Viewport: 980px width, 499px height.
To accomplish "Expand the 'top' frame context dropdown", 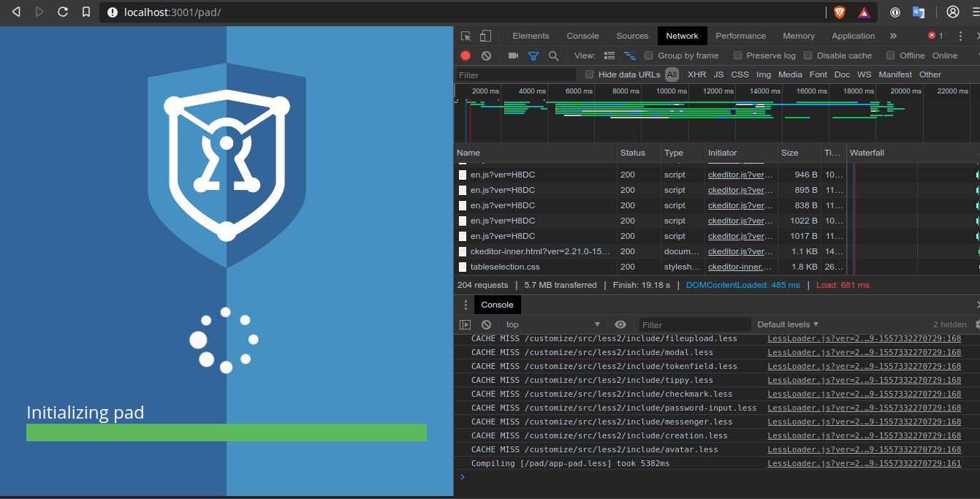I will coord(552,324).
